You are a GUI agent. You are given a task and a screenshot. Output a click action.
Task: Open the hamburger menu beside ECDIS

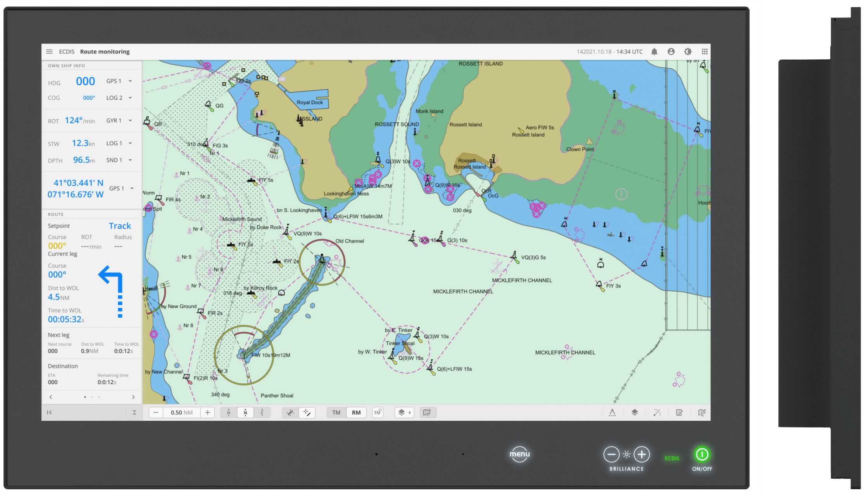49,52
